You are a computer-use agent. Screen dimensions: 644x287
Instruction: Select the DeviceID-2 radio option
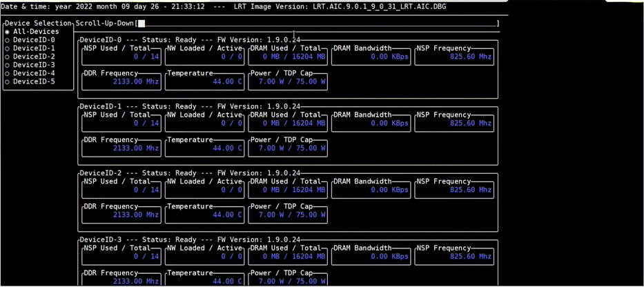point(30,57)
